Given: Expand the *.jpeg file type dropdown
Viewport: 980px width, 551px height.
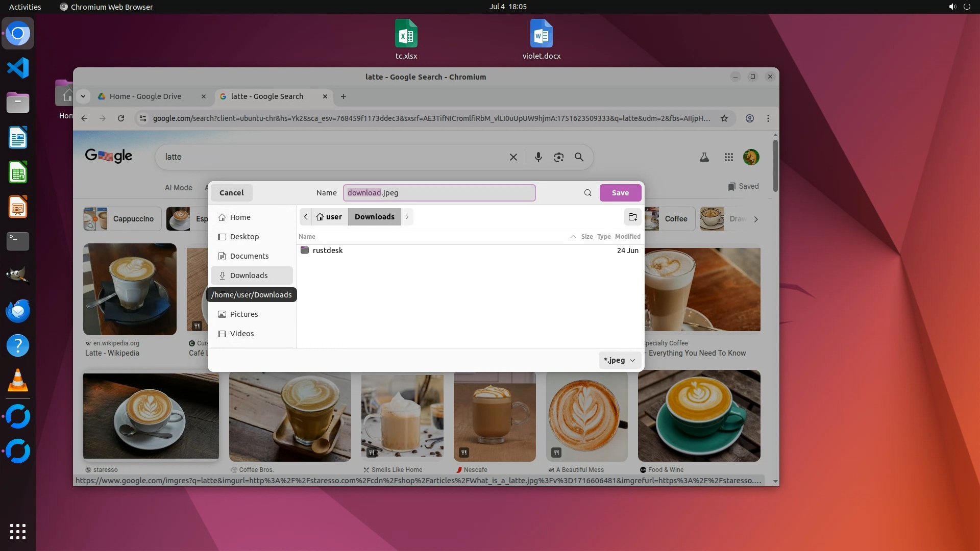Looking at the screenshot, I should [x=619, y=360].
